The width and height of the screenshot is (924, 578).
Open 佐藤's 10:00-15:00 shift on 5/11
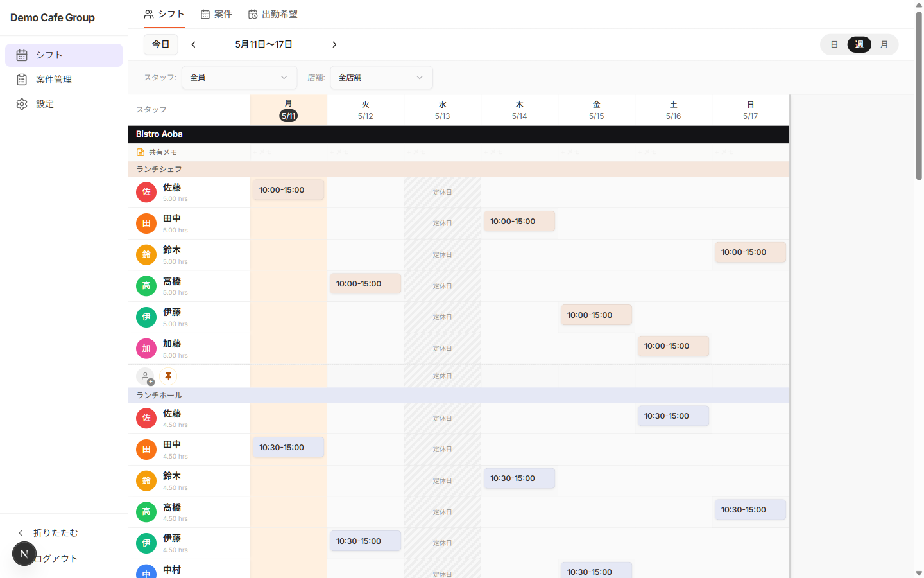tap(288, 190)
